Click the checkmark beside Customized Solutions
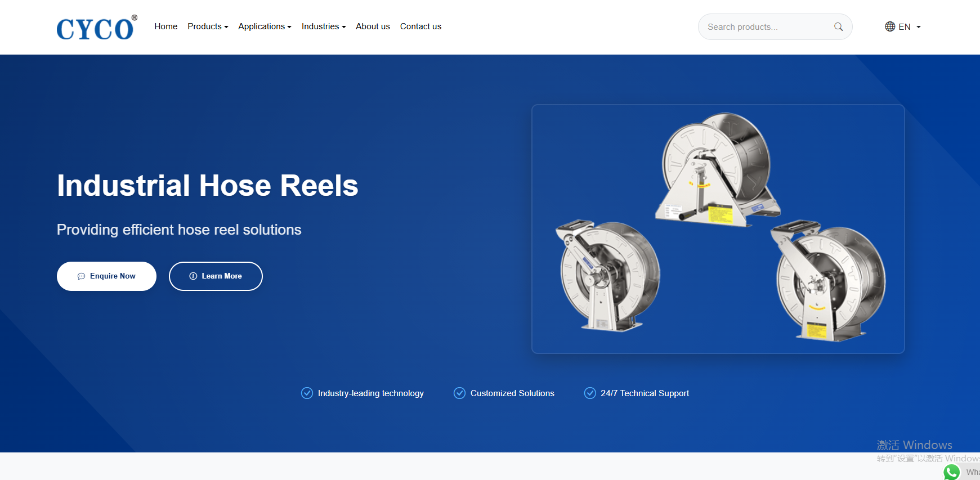 459,393
